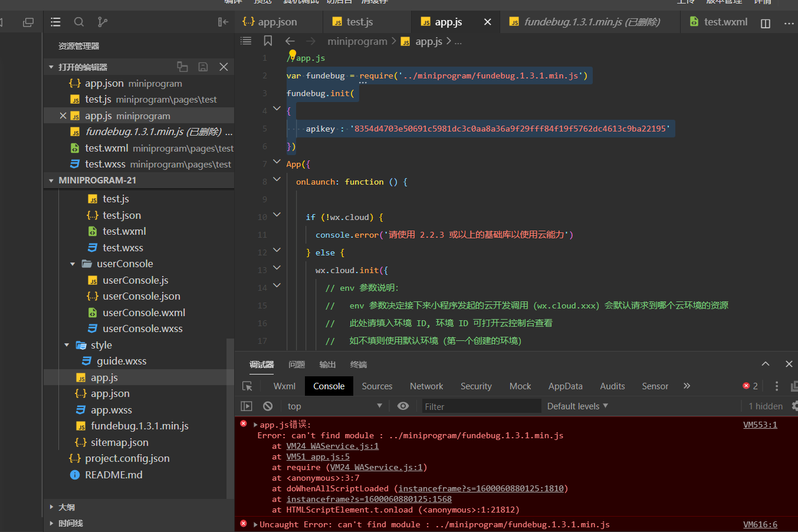Click the lightbulb quick fix icon

(x=293, y=54)
